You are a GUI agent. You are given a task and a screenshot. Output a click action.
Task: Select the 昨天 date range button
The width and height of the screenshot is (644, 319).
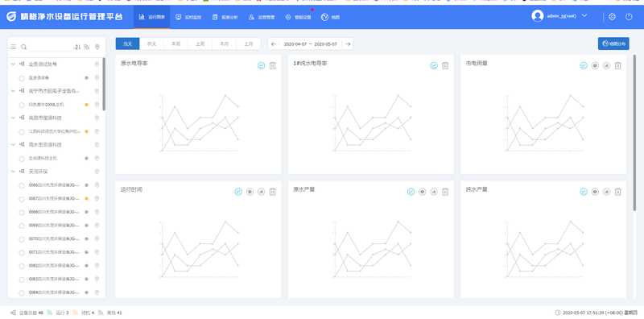151,43
